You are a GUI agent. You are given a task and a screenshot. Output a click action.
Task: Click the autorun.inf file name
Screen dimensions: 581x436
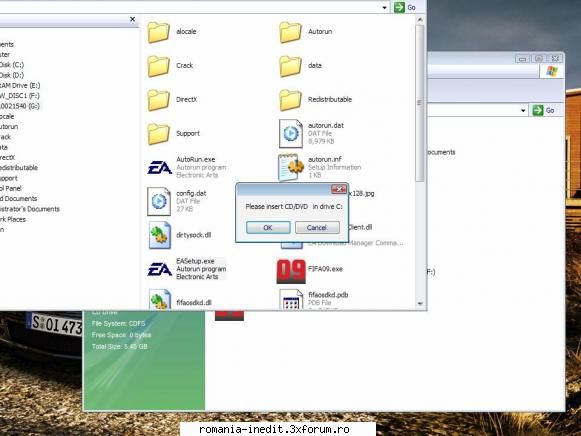pos(325,159)
